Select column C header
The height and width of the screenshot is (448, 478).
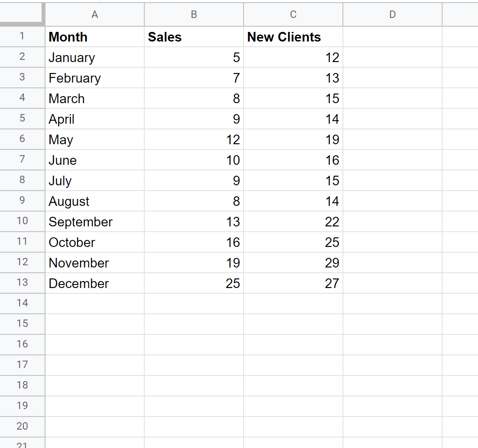(293, 14)
